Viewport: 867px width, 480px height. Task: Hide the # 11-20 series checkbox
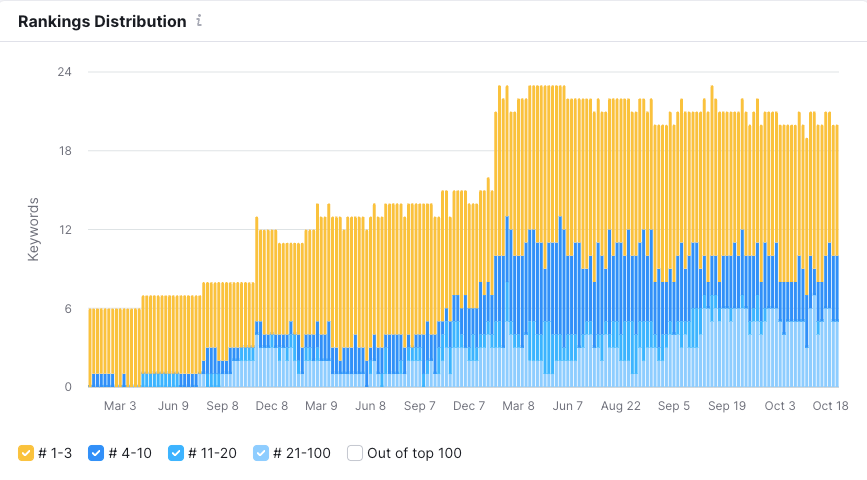pyautogui.click(x=177, y=453)
